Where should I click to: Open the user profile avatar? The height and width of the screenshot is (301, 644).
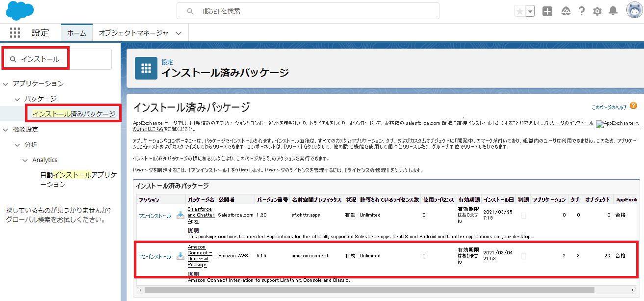(634, 11)
